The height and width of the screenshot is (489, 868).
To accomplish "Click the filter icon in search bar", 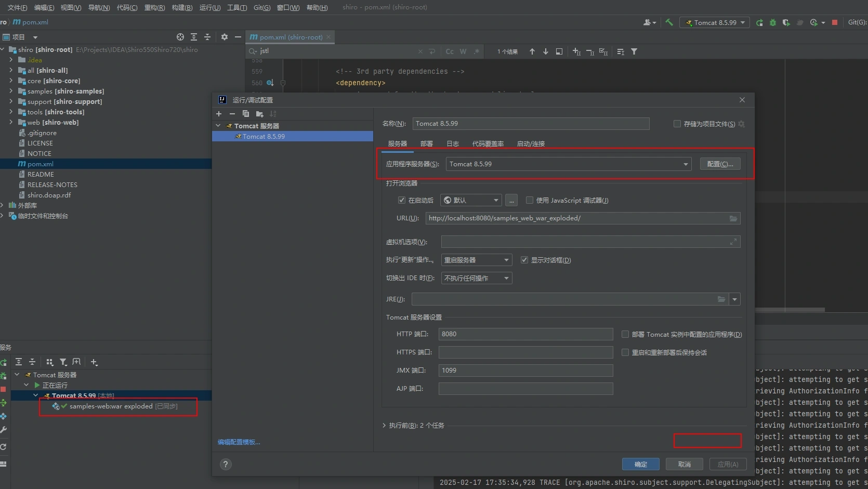I will coord(634,51).
